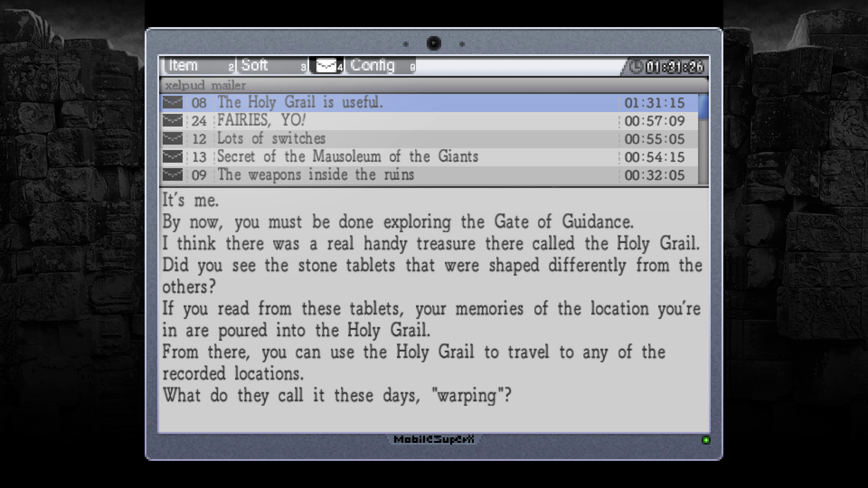Click the play time clock icon
Image resolution: width=868 pixels, height=488 pixels.
point(636,67)
